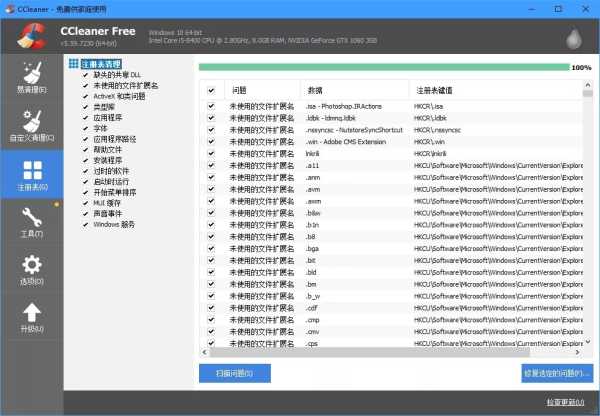Toggle the checkbox for .win Adobe CMS Extension row
Viewport: 600px width, 416px height.
211,142
